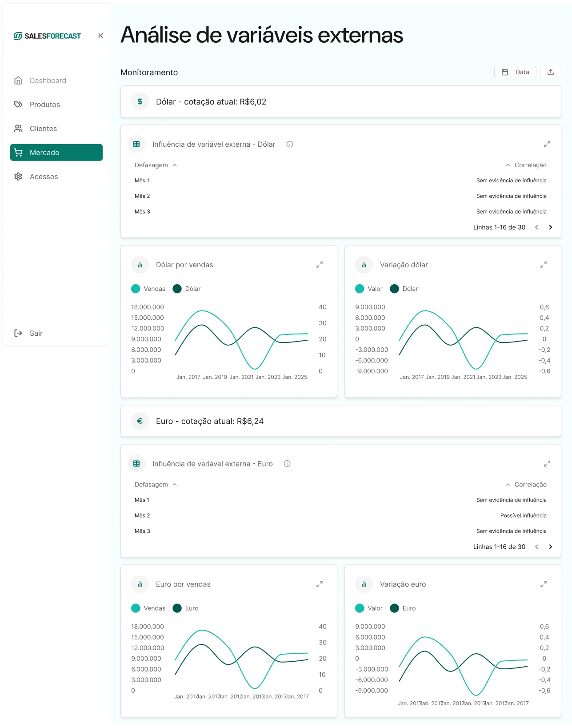This screenshot has width=572, height=728.
Task: Sort Dólar table by Defasagem
Action: click(x=156, y=165)
